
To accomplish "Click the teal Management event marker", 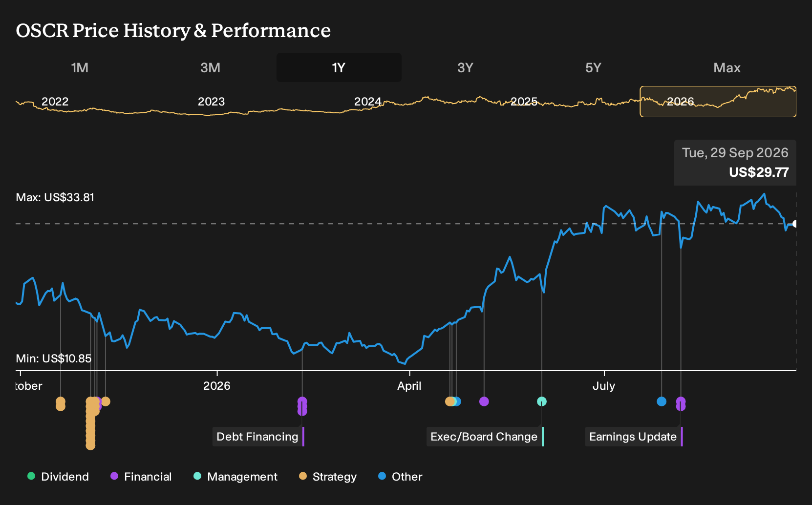I will coord(541,401).
